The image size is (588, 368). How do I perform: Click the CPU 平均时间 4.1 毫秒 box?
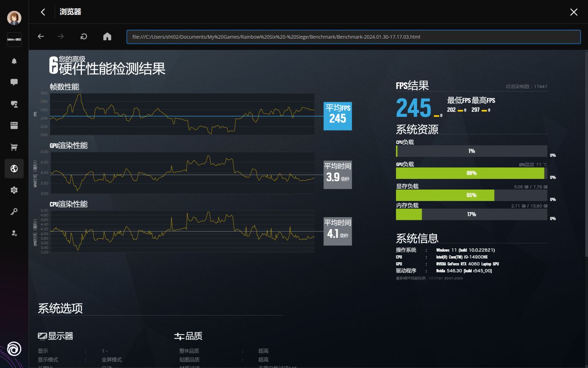point(338,231)
